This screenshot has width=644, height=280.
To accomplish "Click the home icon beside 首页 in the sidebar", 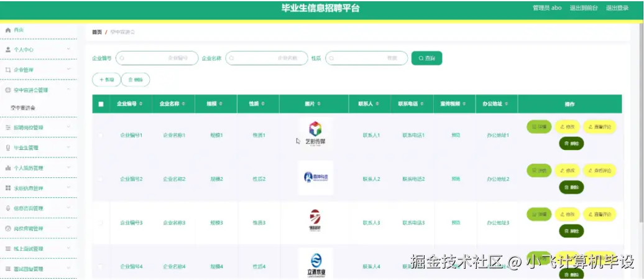I will point(8,30).
